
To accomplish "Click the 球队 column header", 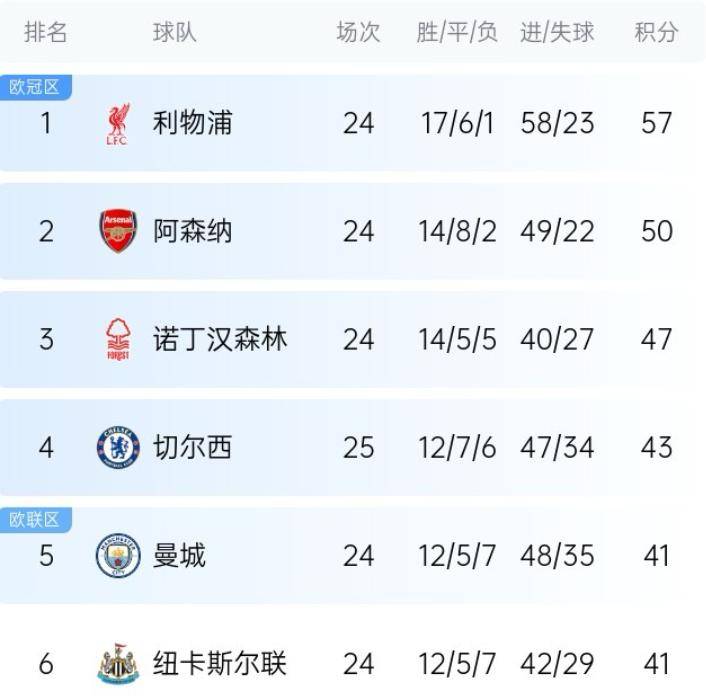I will 175,32.
